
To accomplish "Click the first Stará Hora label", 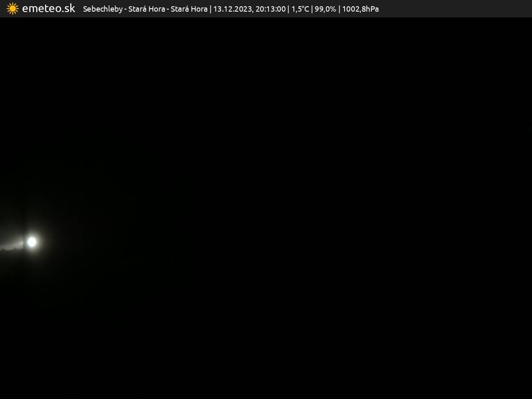I will point(146,9).
